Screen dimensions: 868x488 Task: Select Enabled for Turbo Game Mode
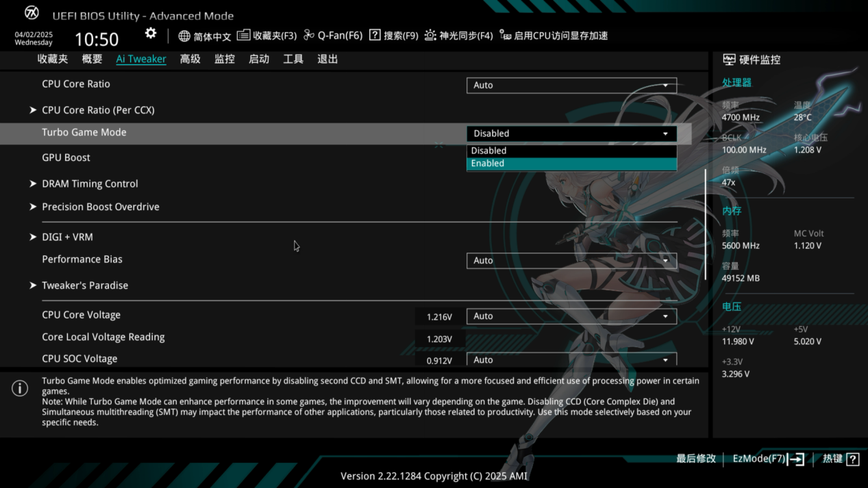tap(572, 163)
